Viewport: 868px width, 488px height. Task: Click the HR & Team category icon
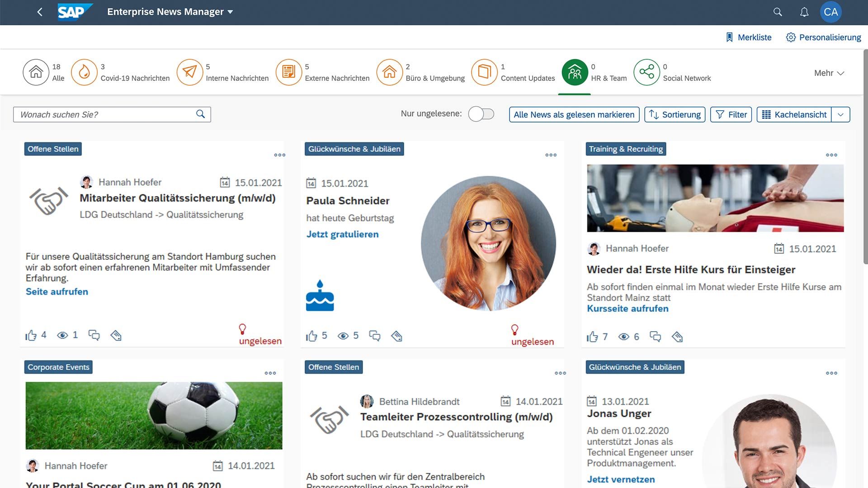coord(574,72)
